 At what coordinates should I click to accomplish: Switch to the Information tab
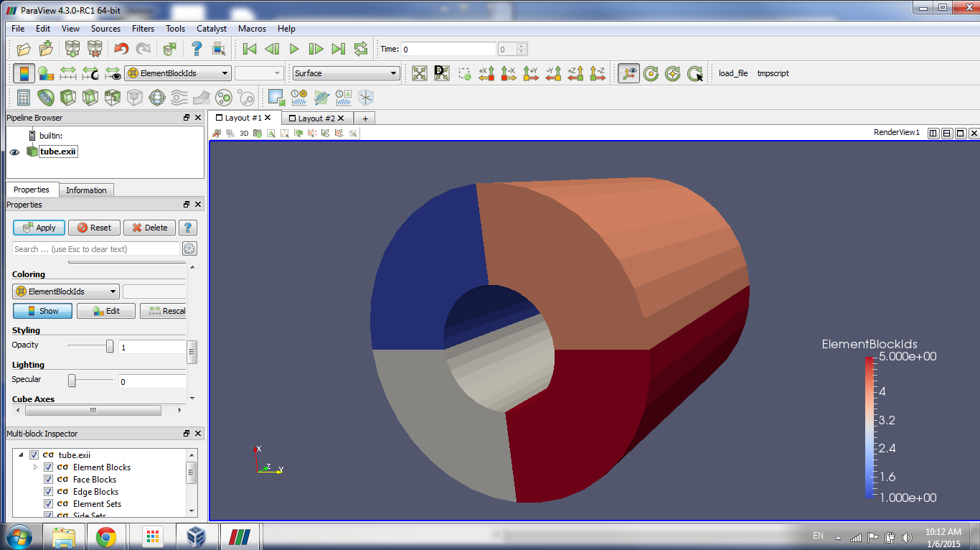[86, 190]
